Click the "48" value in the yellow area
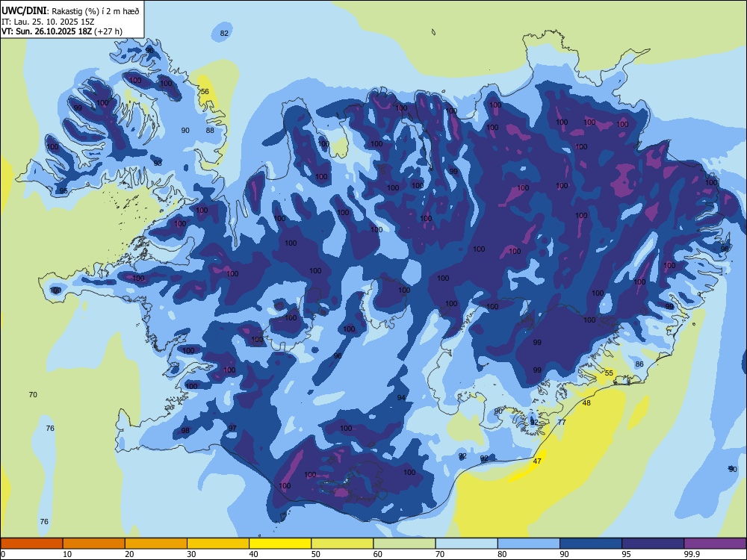 click(x=586, y=403)
